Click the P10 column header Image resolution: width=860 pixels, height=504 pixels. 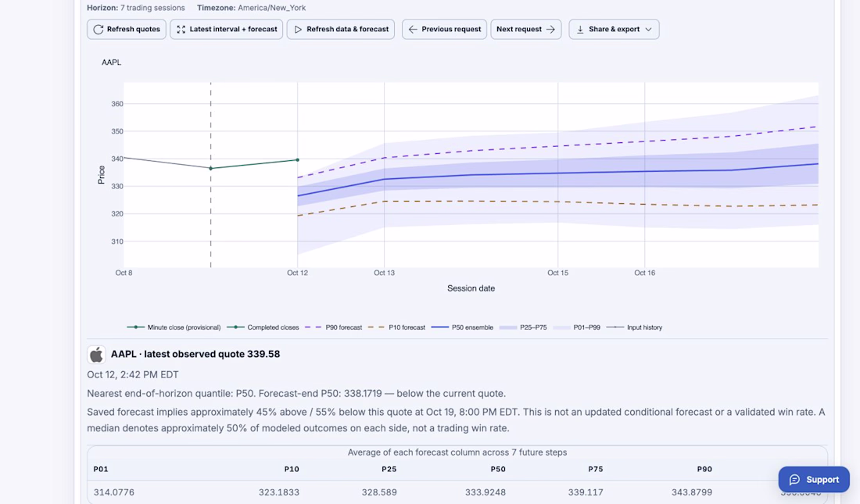point(292,470)
